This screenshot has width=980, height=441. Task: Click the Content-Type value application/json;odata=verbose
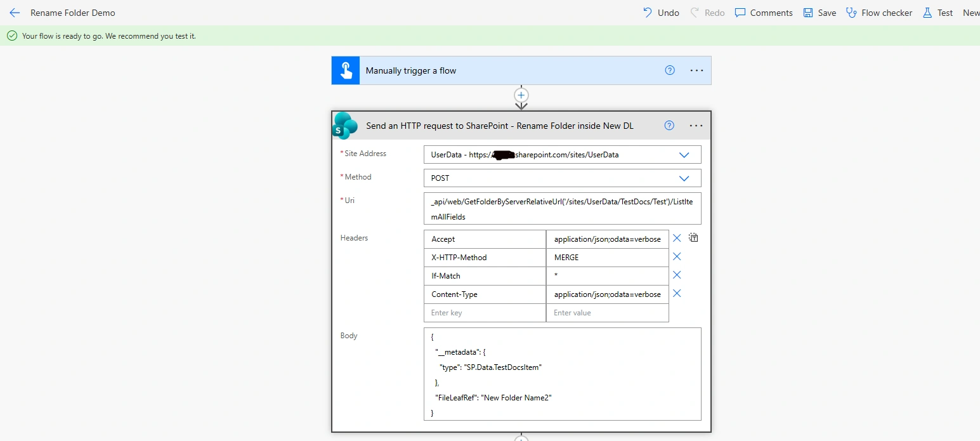tap(607, 294)
